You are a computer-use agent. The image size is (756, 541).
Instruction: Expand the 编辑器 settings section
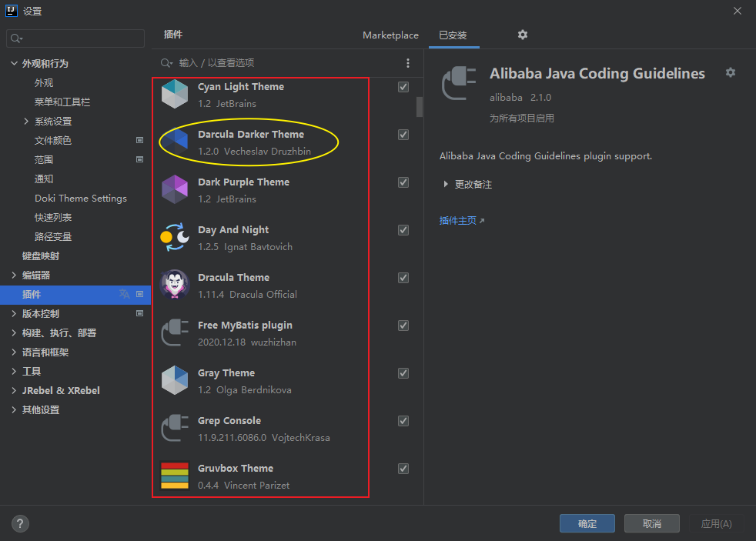[x=14, y=275]
